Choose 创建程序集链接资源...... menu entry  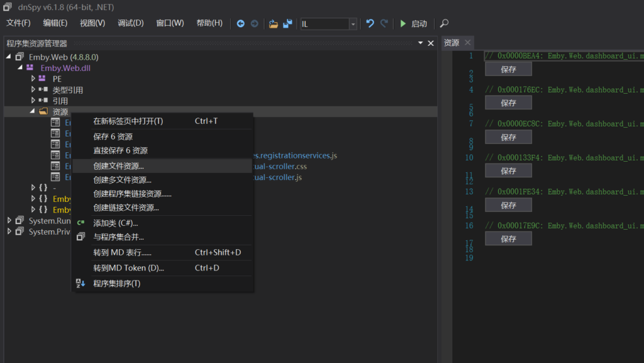coord(163,194)
